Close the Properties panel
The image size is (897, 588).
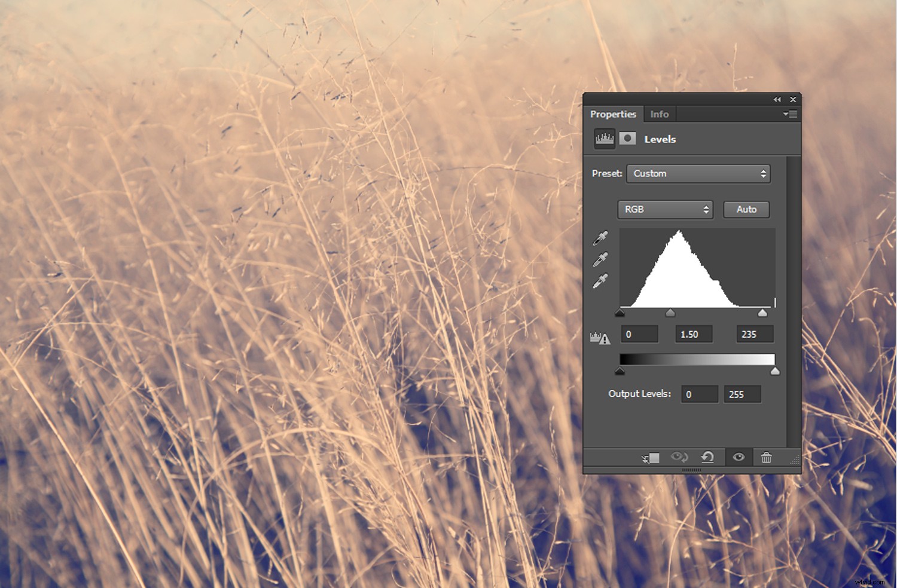[793, 100]
